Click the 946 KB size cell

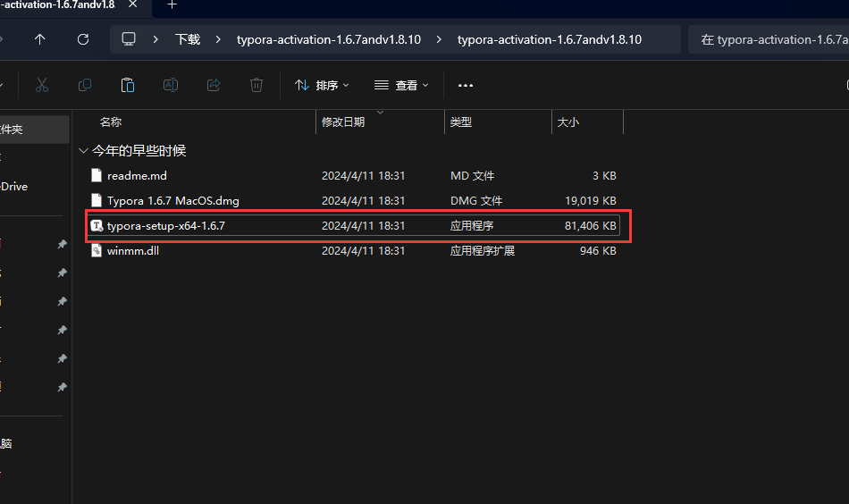[598, 250]
